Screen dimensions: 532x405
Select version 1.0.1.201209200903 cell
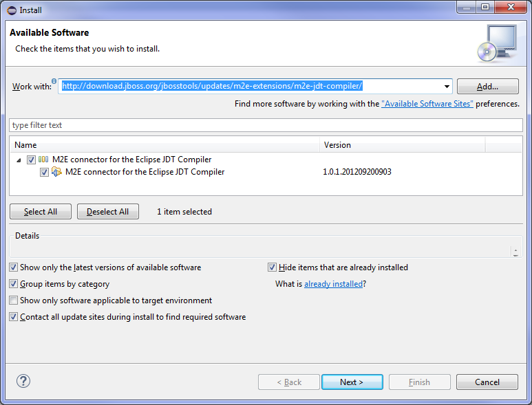tap(357, 172)
